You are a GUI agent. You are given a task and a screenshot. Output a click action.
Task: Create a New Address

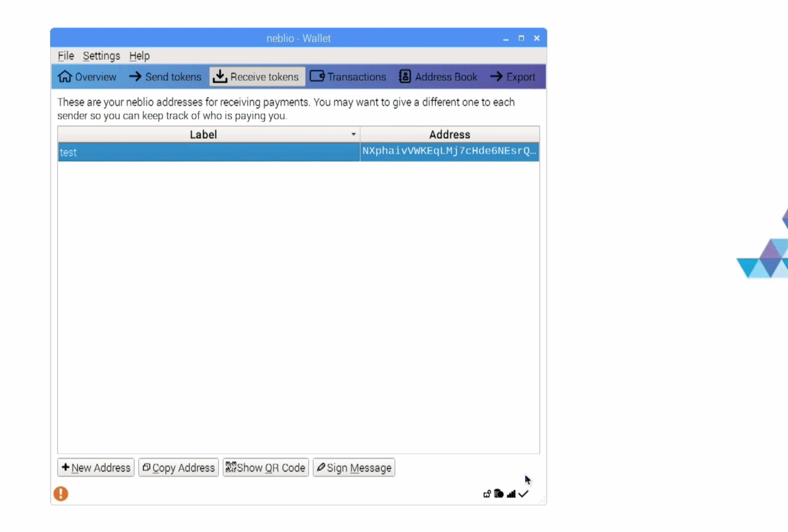96,467
